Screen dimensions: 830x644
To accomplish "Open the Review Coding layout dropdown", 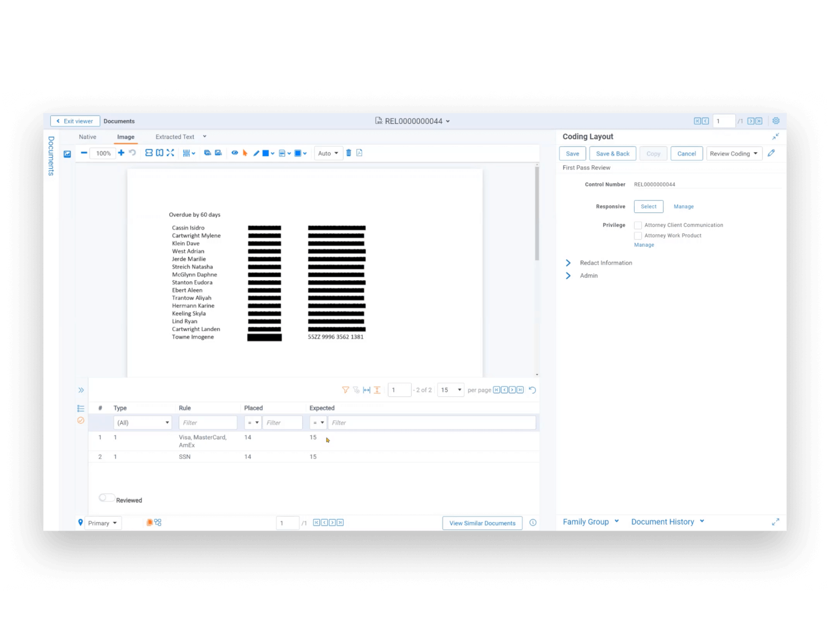I will click(734, 153).
